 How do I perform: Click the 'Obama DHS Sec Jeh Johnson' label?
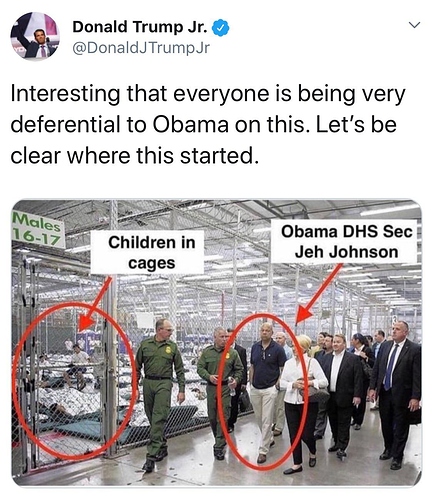346,241
